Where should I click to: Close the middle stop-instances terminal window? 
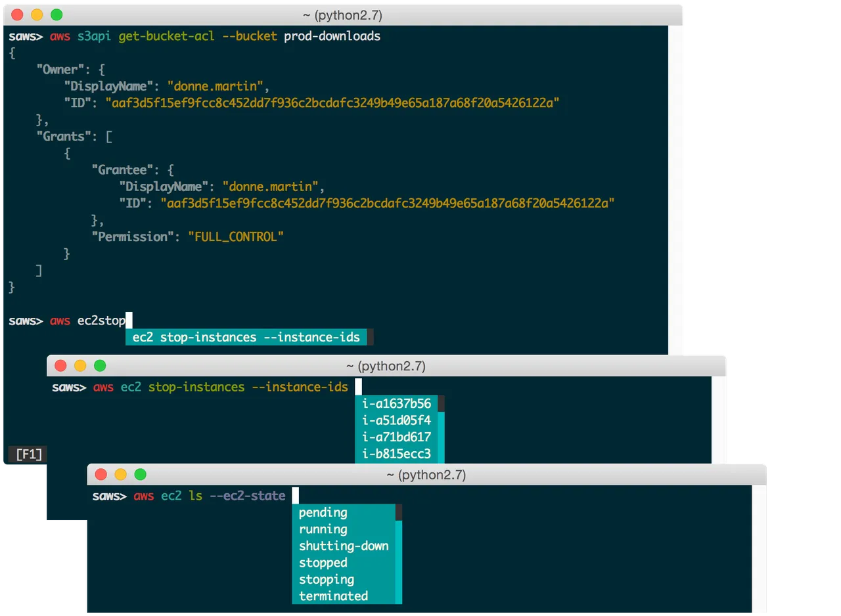60,366
